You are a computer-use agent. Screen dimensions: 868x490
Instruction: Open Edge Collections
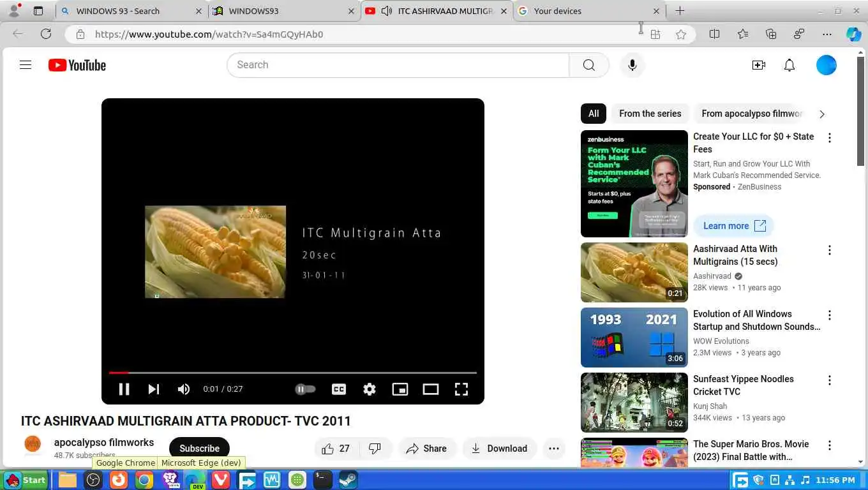[771, 34]
